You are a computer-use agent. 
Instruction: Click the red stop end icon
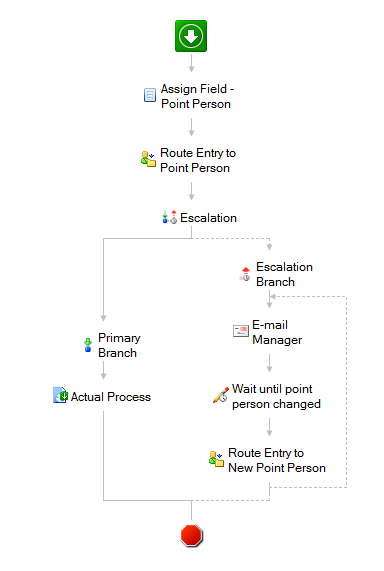pos(192,535)
